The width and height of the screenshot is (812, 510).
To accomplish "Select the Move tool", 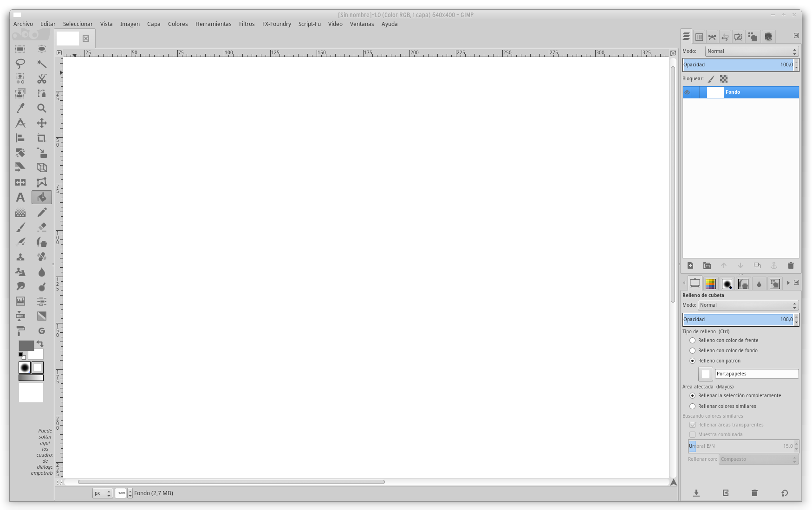I will (x=42, y=123).
